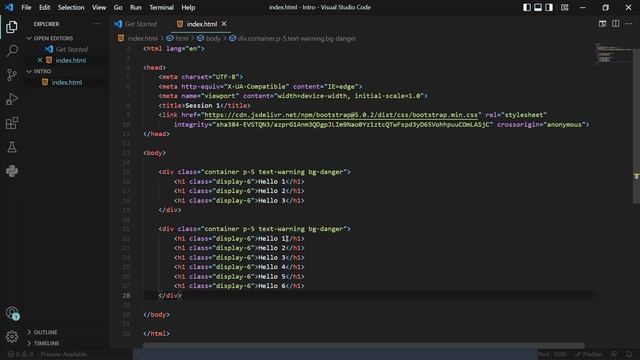Click the 'Session 1' title text
Screen dimensions: 640x360
(202, 105)
